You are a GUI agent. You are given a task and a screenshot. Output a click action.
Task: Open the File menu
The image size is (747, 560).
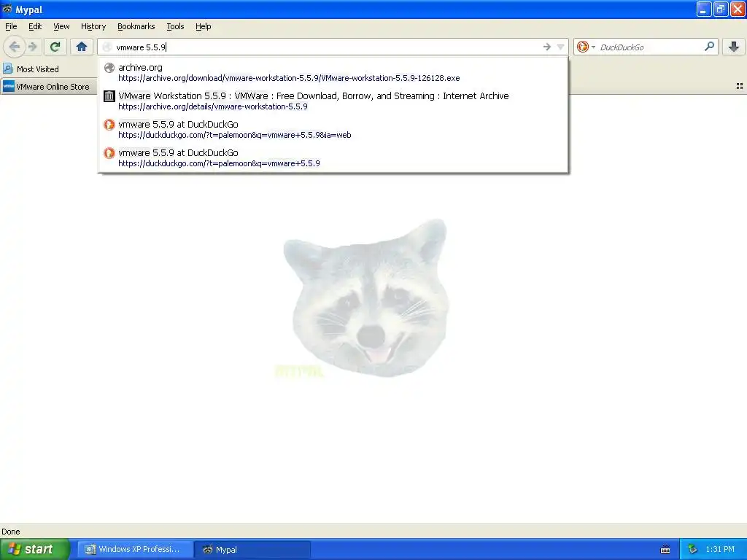11,27
